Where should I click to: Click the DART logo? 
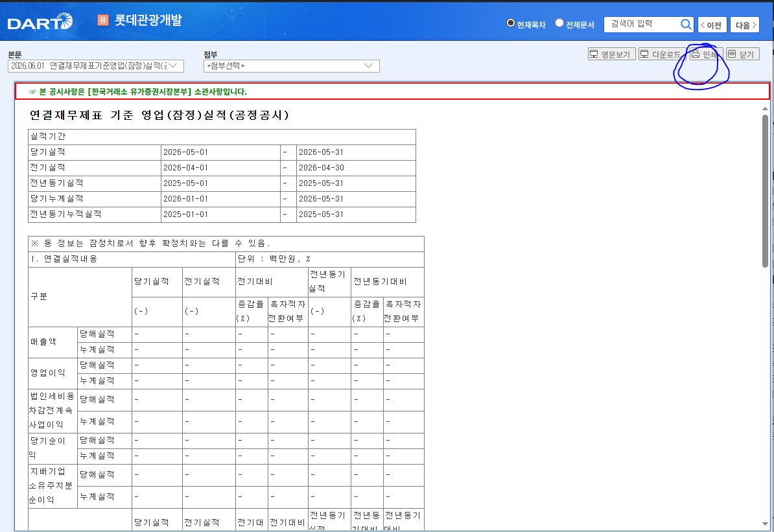pyautogui.click(x=40, y=21)
